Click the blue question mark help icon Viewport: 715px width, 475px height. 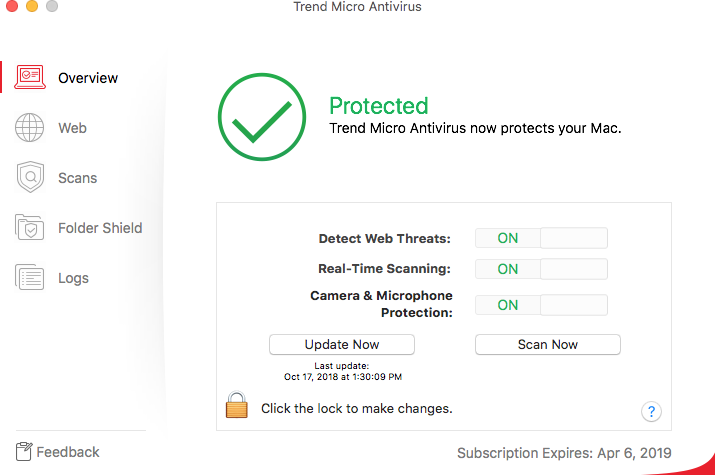coord(650,411)
